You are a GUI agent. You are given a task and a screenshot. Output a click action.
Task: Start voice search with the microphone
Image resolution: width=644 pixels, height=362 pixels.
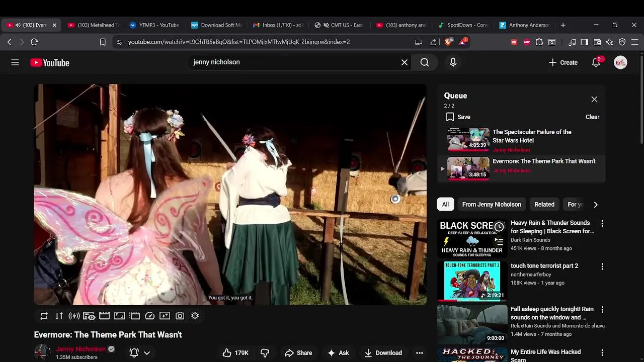[x=453, y=62]
